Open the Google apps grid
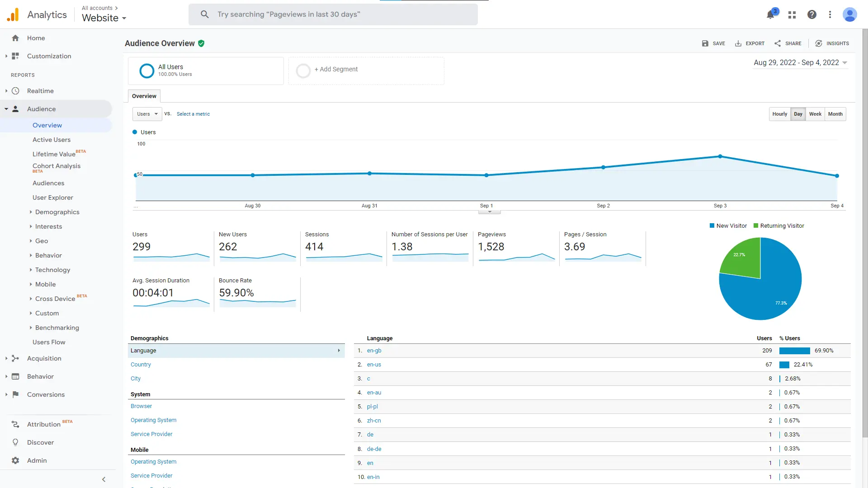 (792, 15)
